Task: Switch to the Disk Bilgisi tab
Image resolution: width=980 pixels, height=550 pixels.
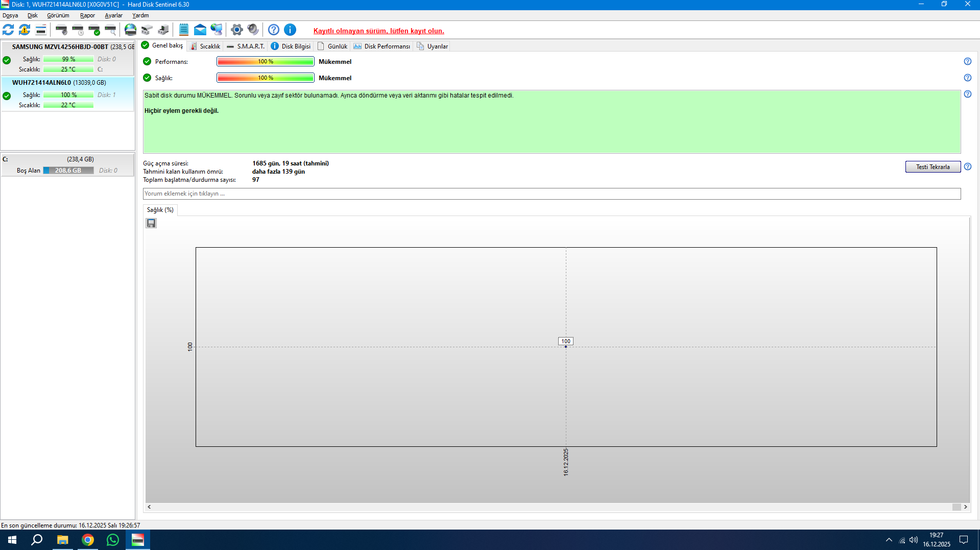Action: 291,46
